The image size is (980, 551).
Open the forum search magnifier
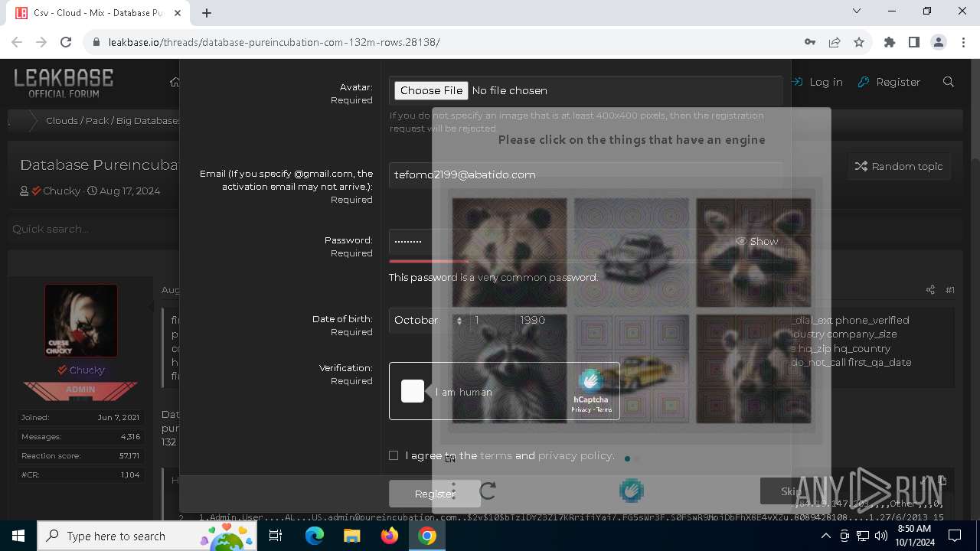(x=949, y=82)
